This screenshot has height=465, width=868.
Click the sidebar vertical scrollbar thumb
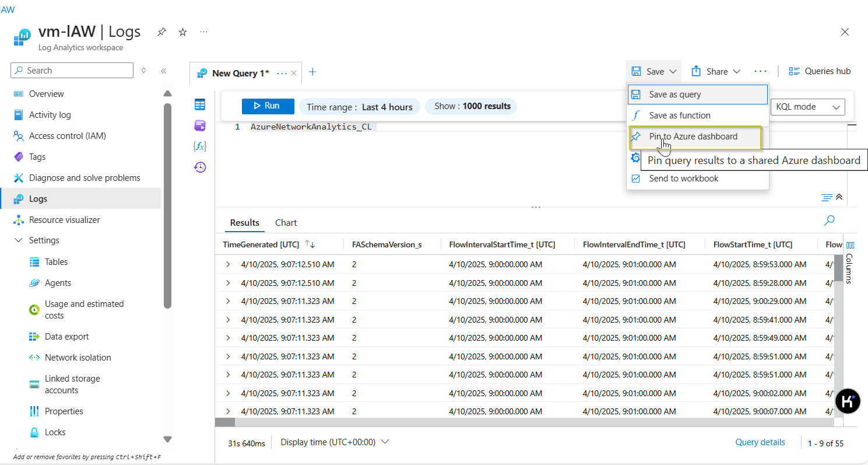[x=168, y=205]
